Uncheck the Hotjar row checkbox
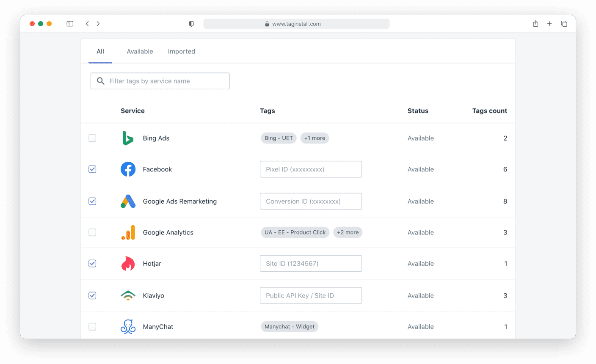The width and height of the screenshot is (596, 364). tap(92, 264)
